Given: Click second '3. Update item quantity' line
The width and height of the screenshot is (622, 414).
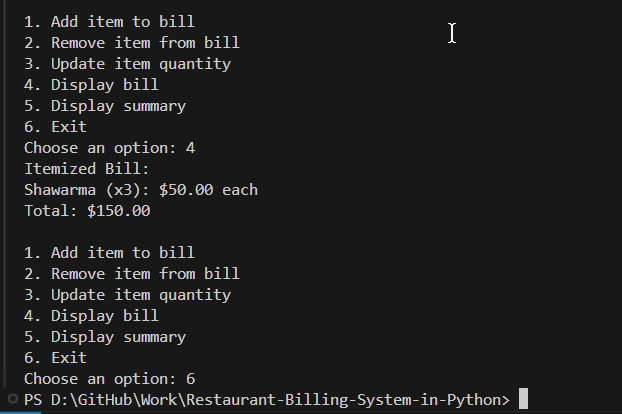Looking at the screenshot, I should click(127, 295).
